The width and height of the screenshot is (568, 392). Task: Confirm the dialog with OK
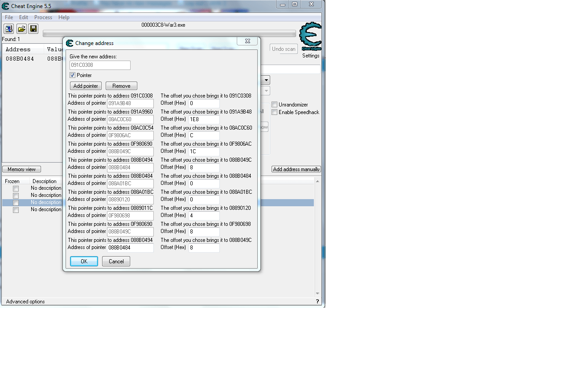[x=84, y=261]
